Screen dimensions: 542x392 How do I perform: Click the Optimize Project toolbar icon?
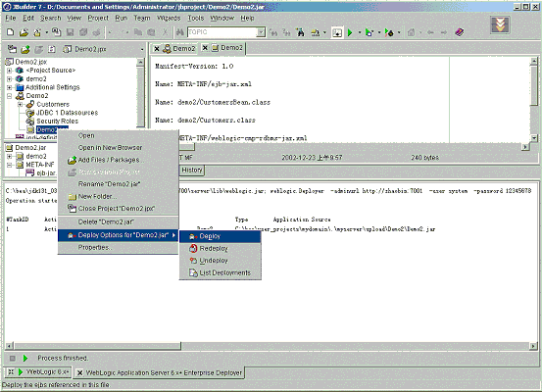click(x=389, y=32)
